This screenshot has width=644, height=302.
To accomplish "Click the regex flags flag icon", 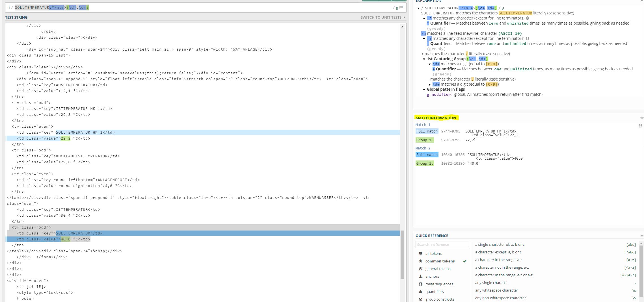I will [x=401, y=8].
